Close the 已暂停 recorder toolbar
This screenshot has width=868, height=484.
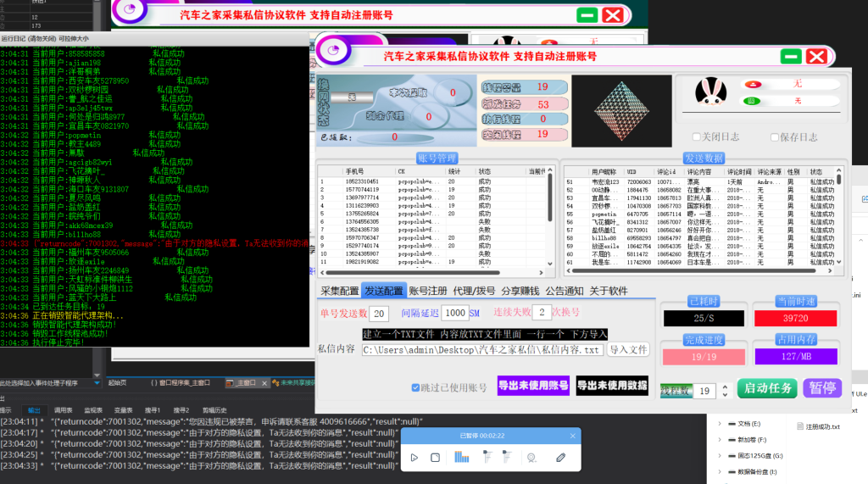click(574, 436)
